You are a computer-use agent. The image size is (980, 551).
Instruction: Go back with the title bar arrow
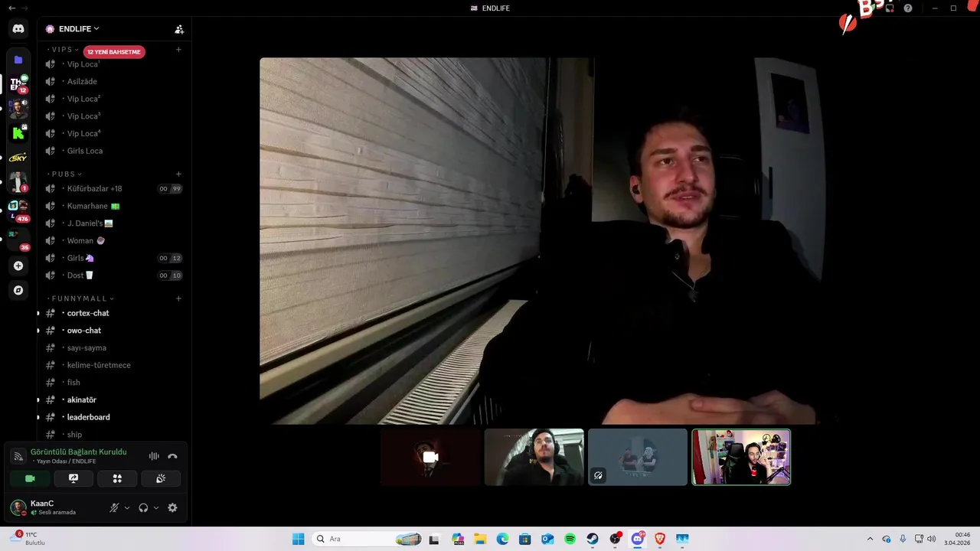pos(11,8)
